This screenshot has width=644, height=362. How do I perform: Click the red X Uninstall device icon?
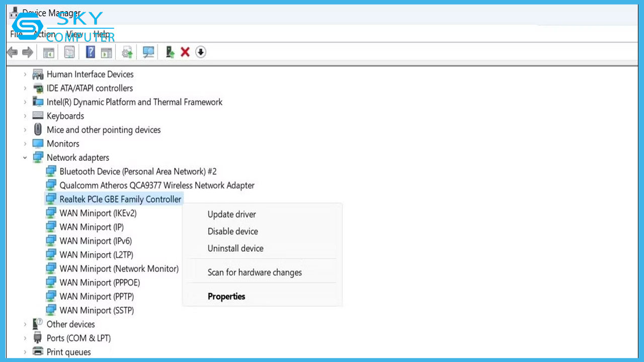[x=185, y=52]
